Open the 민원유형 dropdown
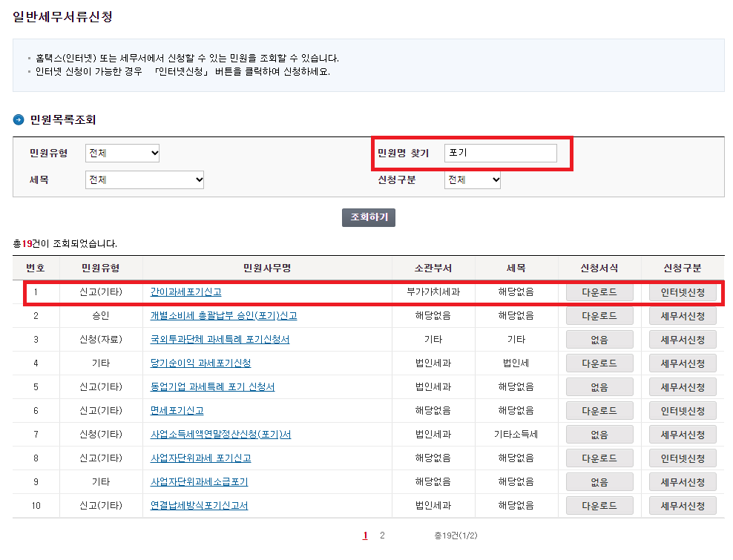The width and height of the screenshot is (733, 560). (122, 153)
